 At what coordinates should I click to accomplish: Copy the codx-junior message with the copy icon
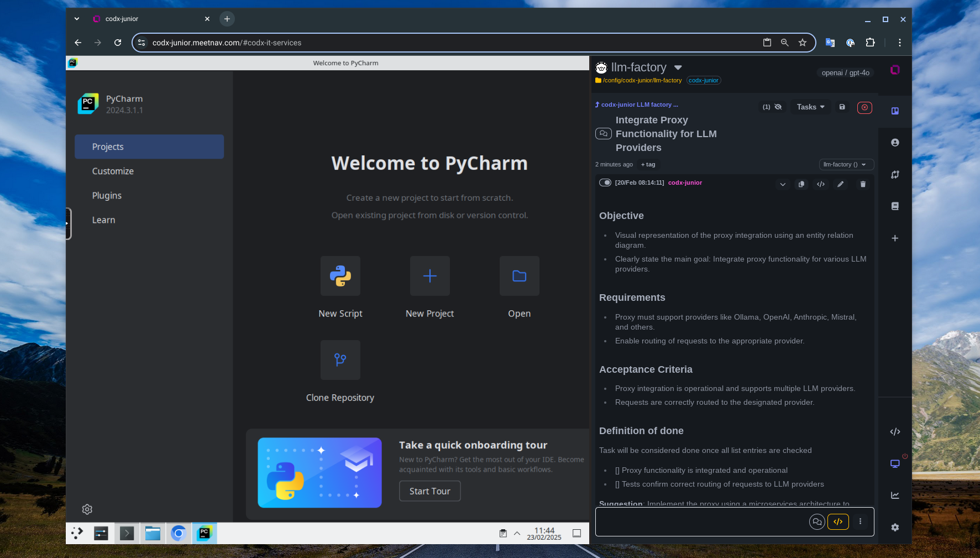[801, 184]
